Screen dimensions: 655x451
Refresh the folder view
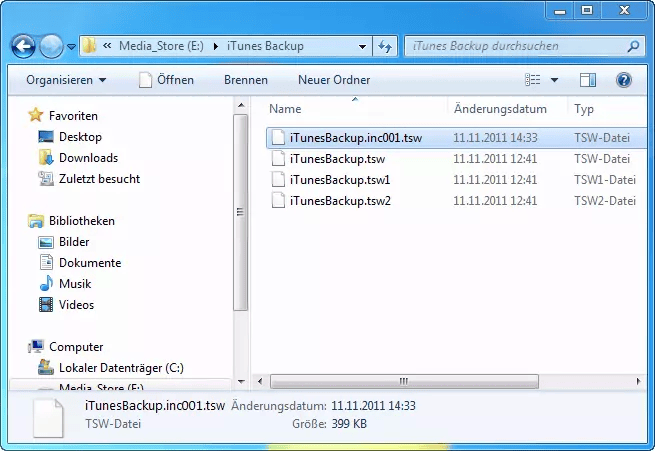click(385, 46)
